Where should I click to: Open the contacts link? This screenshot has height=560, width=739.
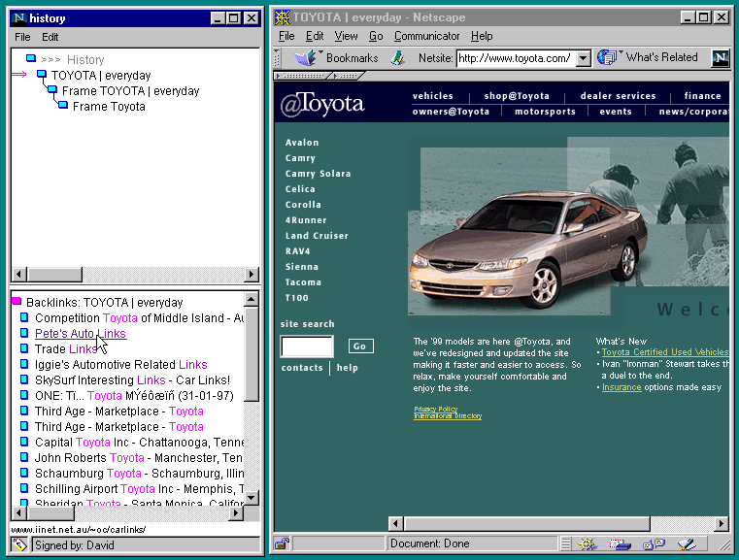pyautogui.click(x=302, y=368)
